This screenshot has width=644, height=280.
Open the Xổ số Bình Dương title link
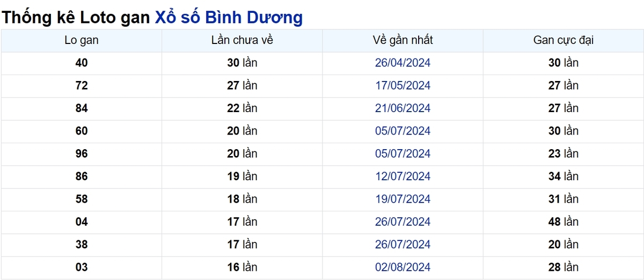229,17
